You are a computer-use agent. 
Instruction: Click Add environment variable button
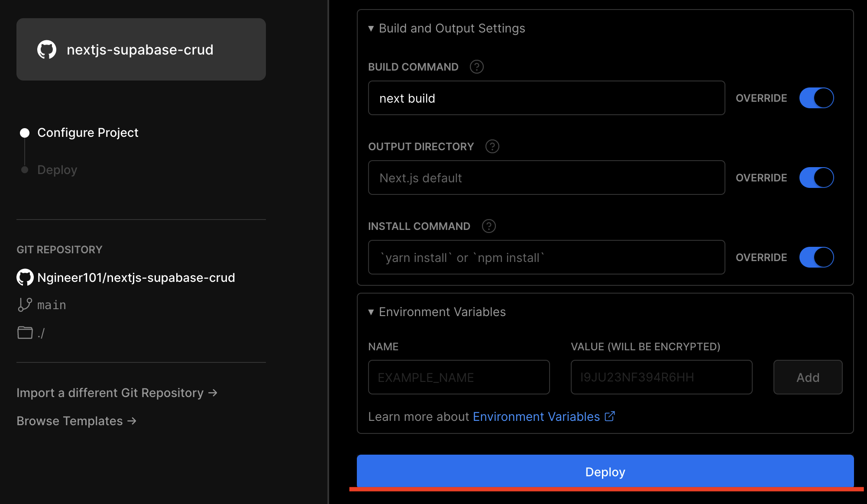[x=808, y=377]
